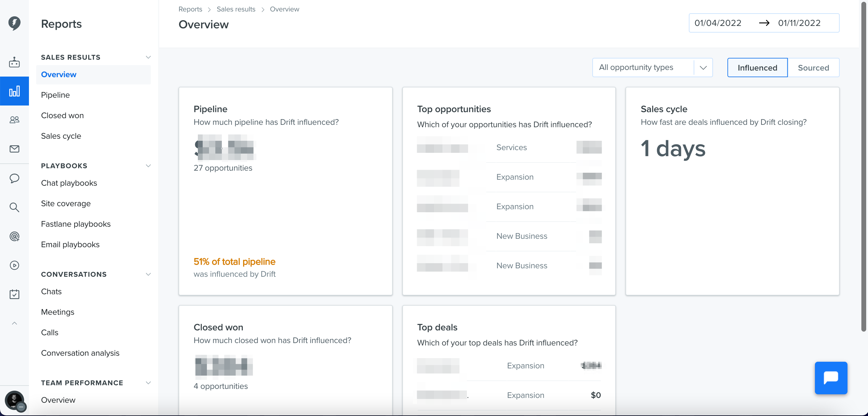Click the Sales results breadcrumb link
The height and width of the screenshot is (416, 868).
236,9
